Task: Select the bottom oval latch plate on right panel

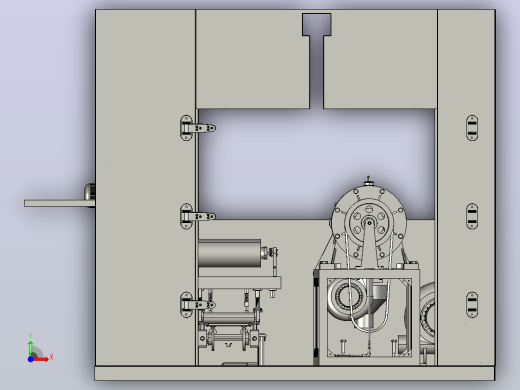Action: pos(472,305)
